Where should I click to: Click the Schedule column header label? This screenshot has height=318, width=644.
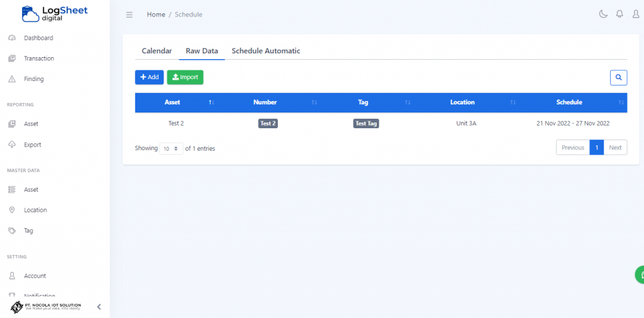pyautogui.click(x=569, y=102)
